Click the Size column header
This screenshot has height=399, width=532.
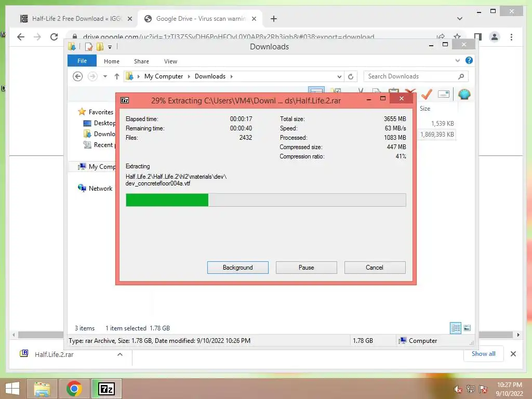point(425,109)
